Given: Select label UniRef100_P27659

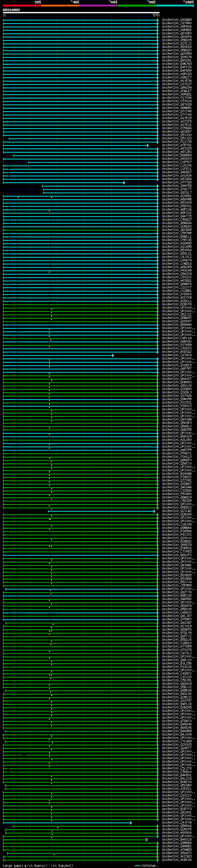Looking at the screenshot, I should 177,345.
